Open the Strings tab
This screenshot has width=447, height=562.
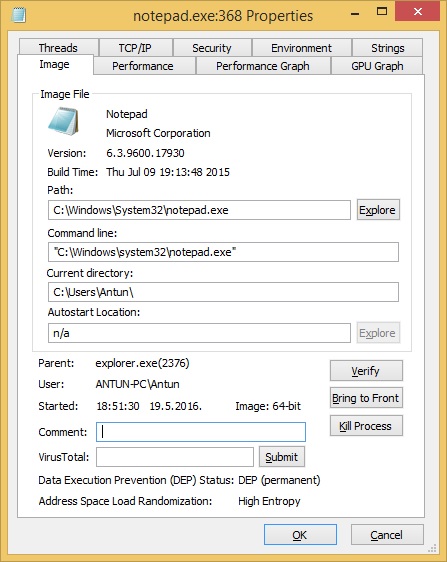387,48
